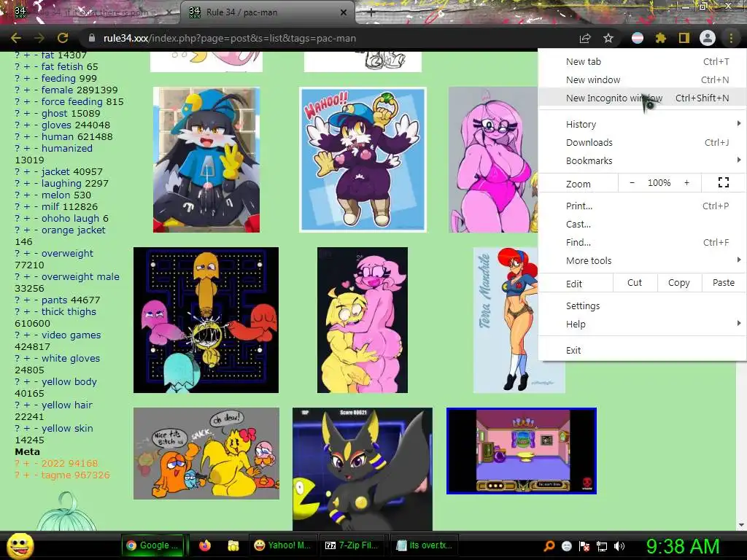The height and width of the screenshot is (560, 747).
Task: Enter fullscreen using the Zoom row icon
Action: (x=723, y=182)
